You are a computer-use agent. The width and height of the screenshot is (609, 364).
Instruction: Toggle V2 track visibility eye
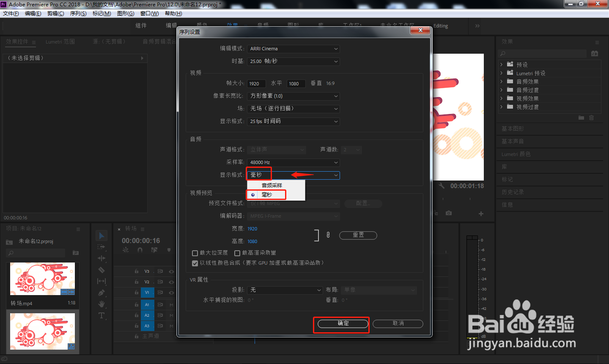point(171,282)
